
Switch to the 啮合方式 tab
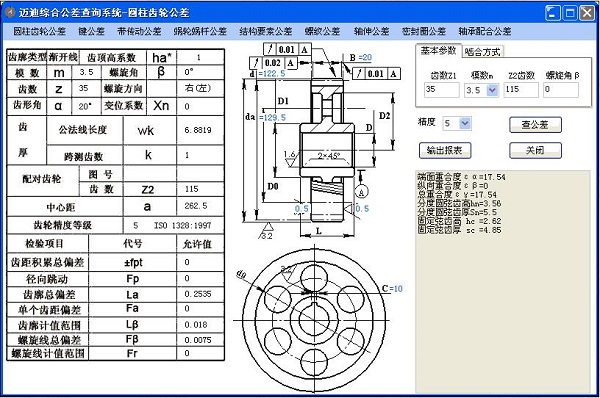point(483,52)
